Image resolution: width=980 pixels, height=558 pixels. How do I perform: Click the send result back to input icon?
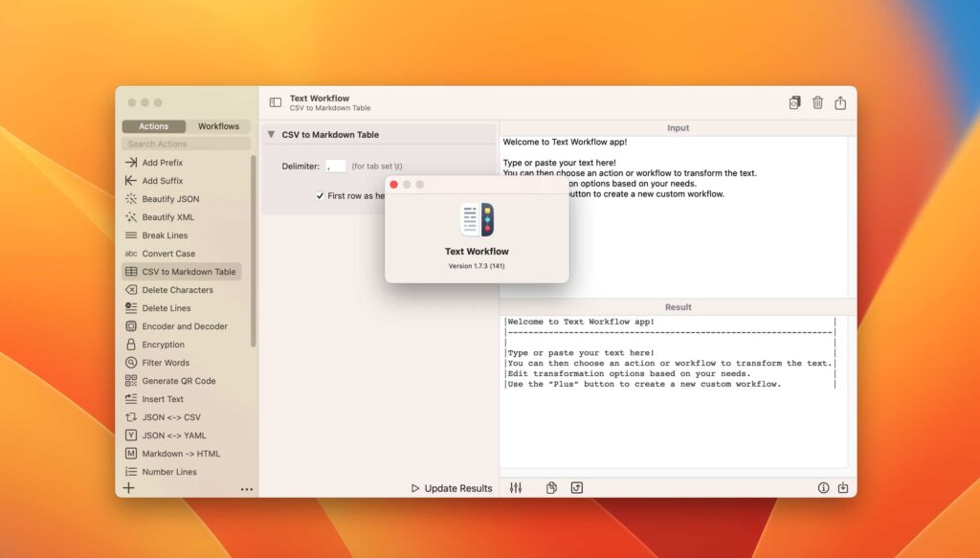[576, 487]
